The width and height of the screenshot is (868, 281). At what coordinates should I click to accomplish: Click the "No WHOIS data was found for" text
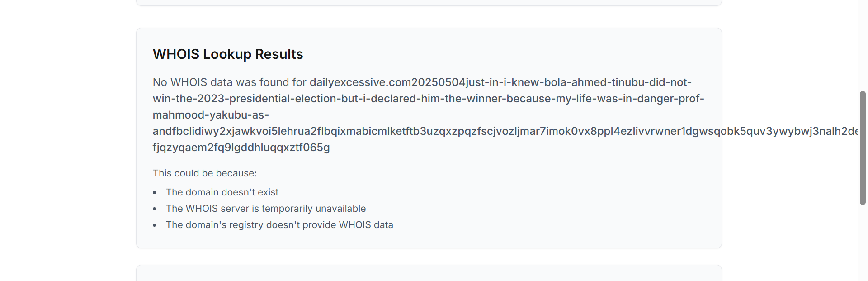229,82
